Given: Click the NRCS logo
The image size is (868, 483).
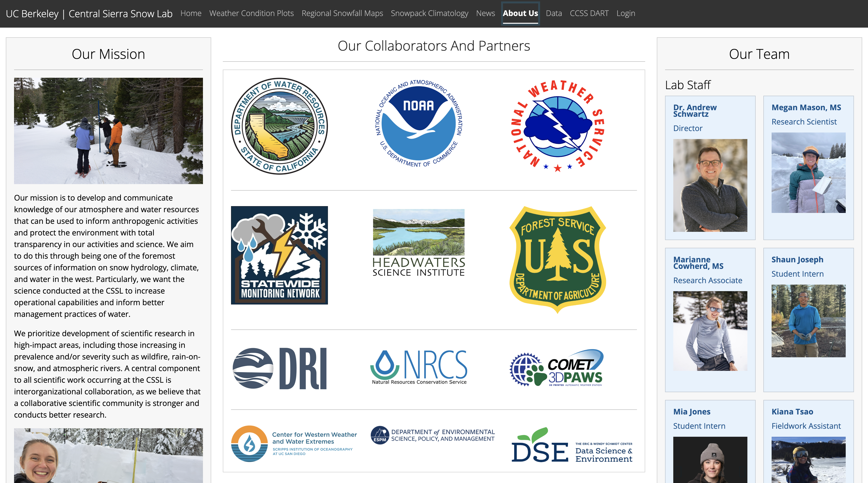Looking at the screenshot, I should (419, 367).
